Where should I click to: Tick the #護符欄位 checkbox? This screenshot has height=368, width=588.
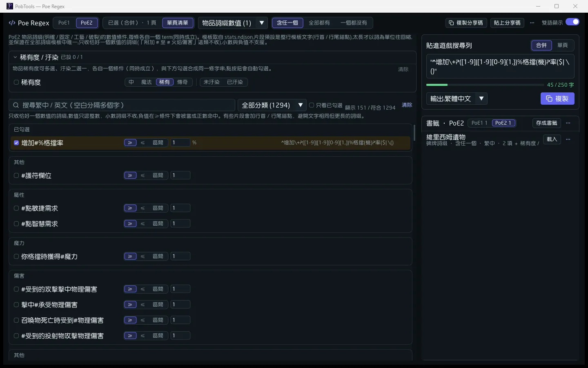[x=16, y=175]
